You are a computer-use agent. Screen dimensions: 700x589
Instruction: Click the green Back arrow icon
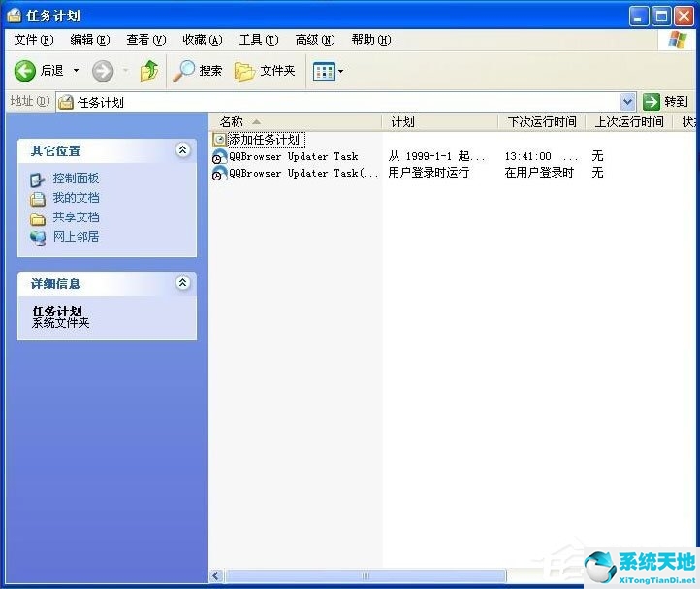pyautogui.click(x=24, y=71)
